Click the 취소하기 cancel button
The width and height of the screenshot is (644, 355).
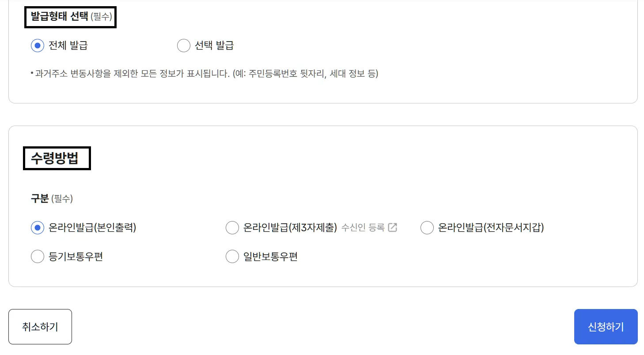click(40, 326)
